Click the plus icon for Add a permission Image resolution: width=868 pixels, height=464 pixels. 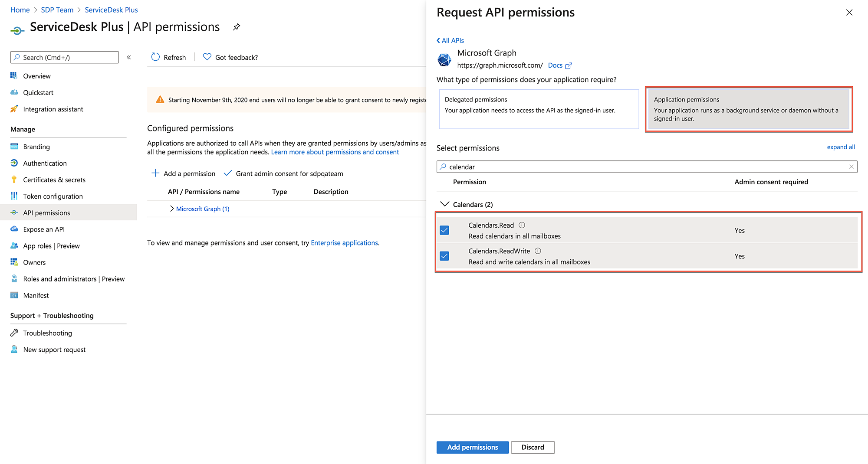(x=155, y=173)
